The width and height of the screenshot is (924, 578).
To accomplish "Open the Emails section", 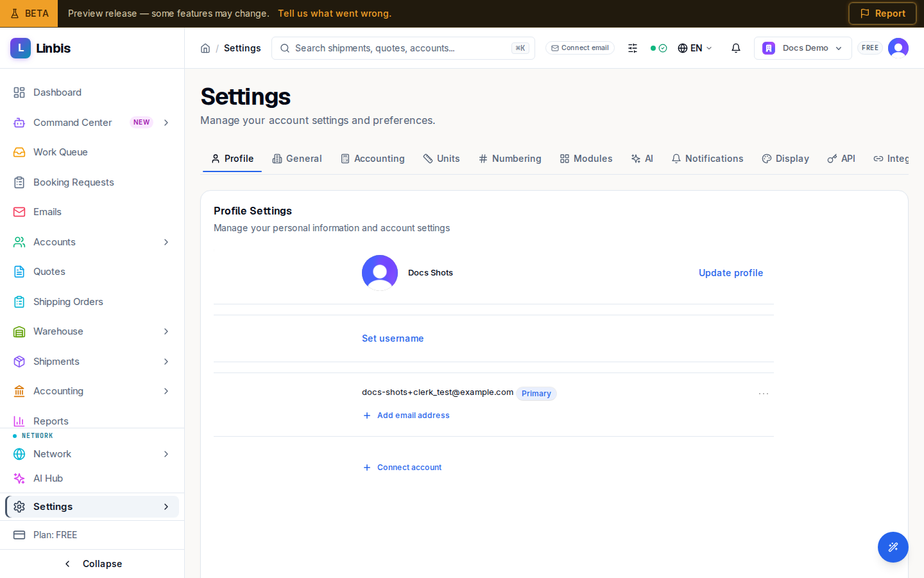I will tap(92, 212).
